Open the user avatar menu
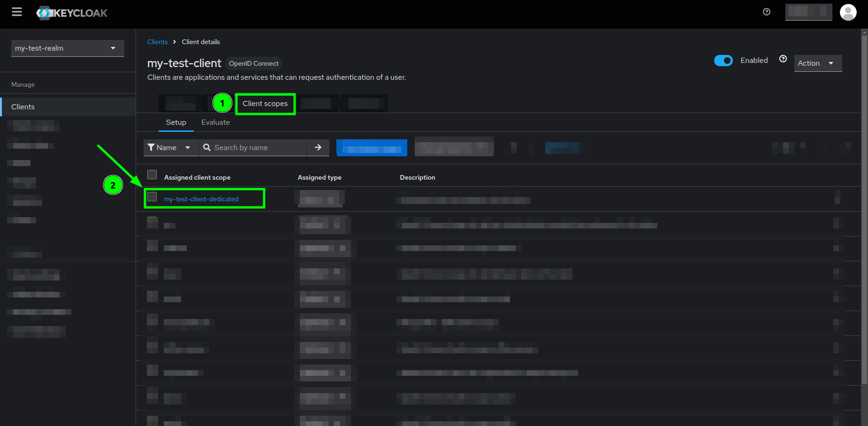868x426 pixels. pyautogui.click(x=848, y=12)
